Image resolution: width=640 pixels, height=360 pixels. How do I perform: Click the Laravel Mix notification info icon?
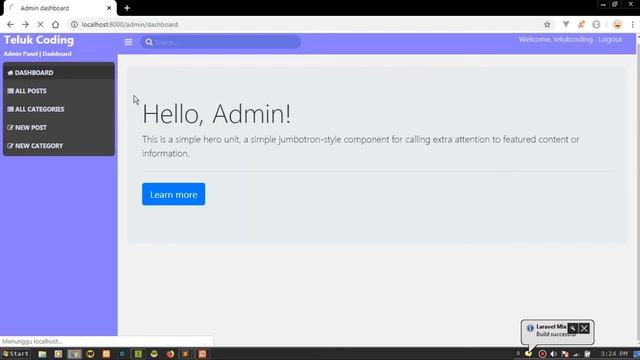coord(530,328)
